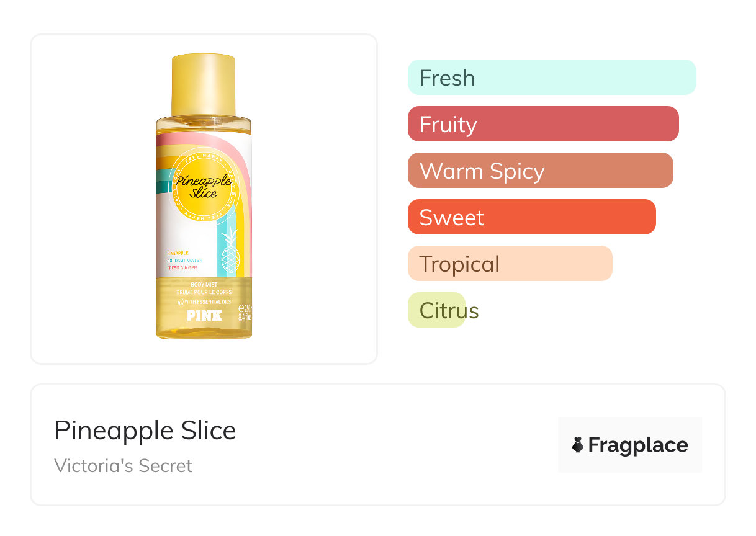This screenshot has height=536, width=756.
Task: Select the Tropical accord bar
Action: tap(510, 264)
